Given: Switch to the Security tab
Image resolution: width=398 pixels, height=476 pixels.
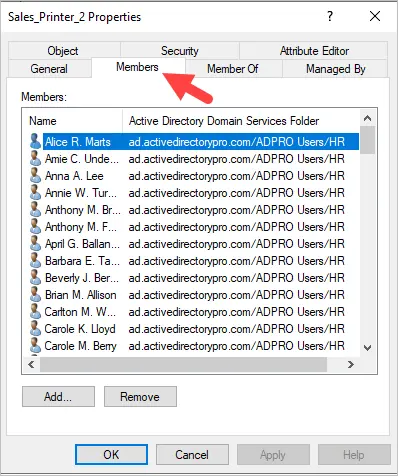Looking at the screenshot, I should pos(180,51).
